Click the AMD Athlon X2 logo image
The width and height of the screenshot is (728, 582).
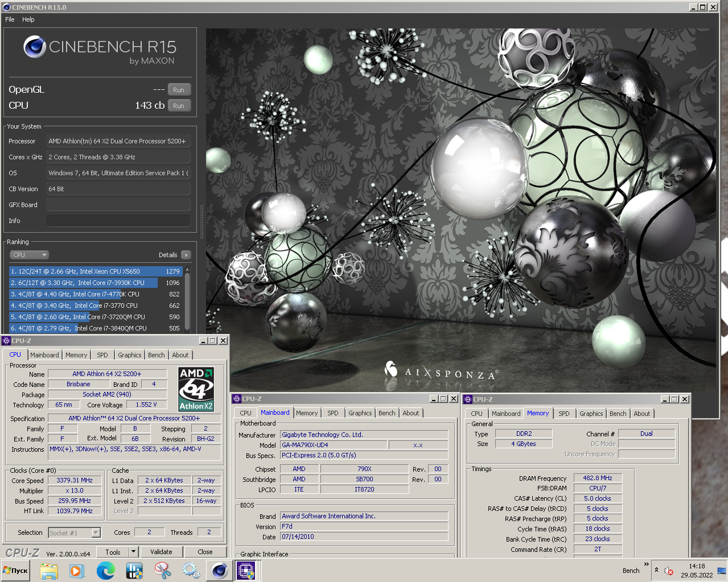(x=196, y=389)
